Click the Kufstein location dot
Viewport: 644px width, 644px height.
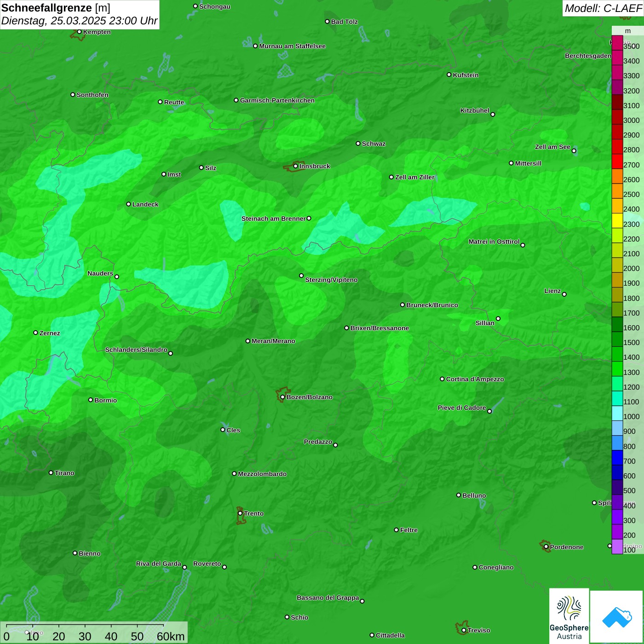449,75
